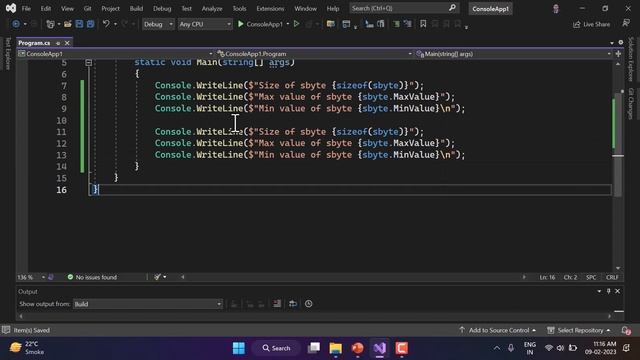
Task: Toggle word wrap in Output panel
Action: (x=293, y=304)
